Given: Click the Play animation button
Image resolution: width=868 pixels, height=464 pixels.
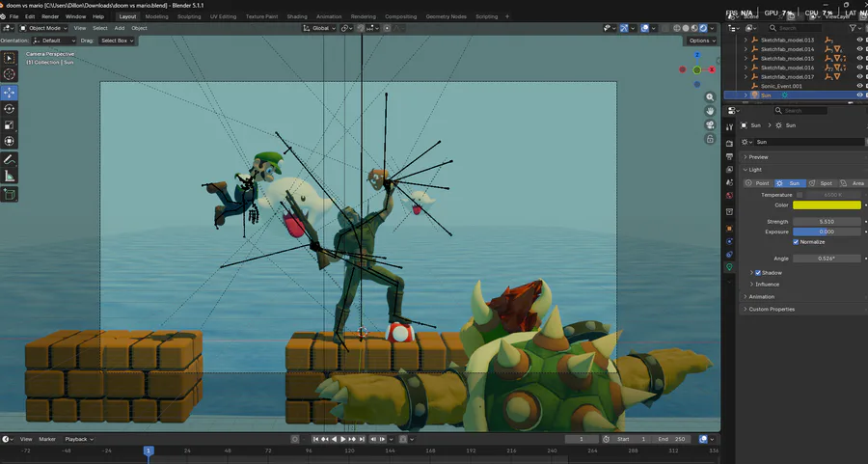Looking at the screenshot, I should (x=342, y=439).
